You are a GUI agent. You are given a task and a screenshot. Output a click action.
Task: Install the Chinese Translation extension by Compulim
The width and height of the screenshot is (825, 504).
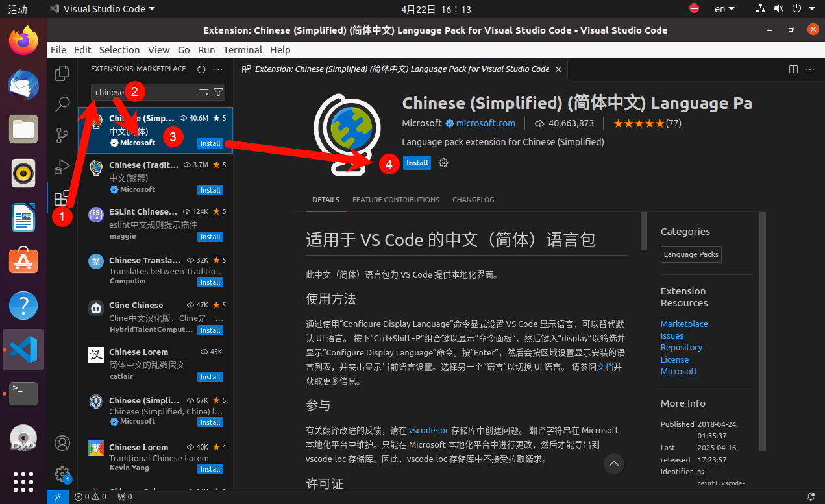click(x=210, y=282)
